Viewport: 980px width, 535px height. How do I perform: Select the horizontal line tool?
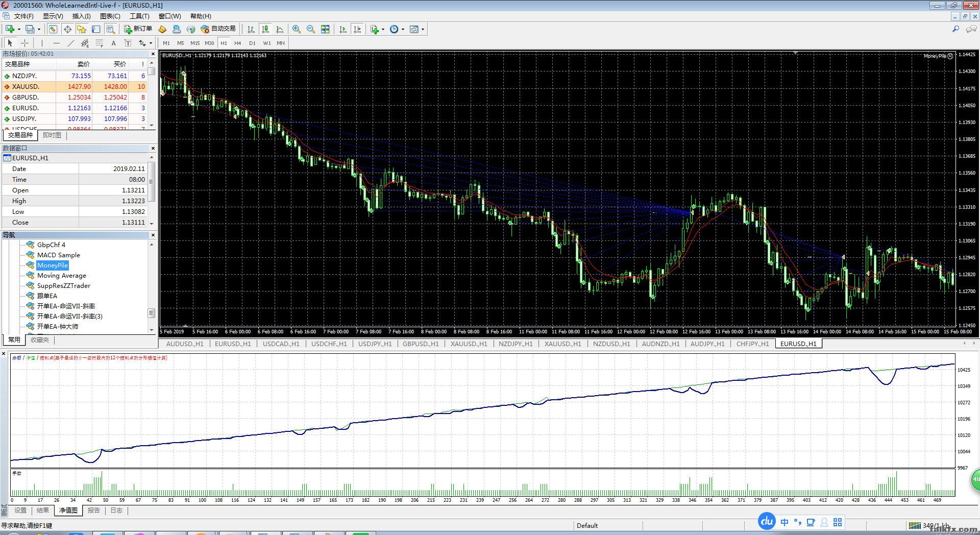[56, 43]
